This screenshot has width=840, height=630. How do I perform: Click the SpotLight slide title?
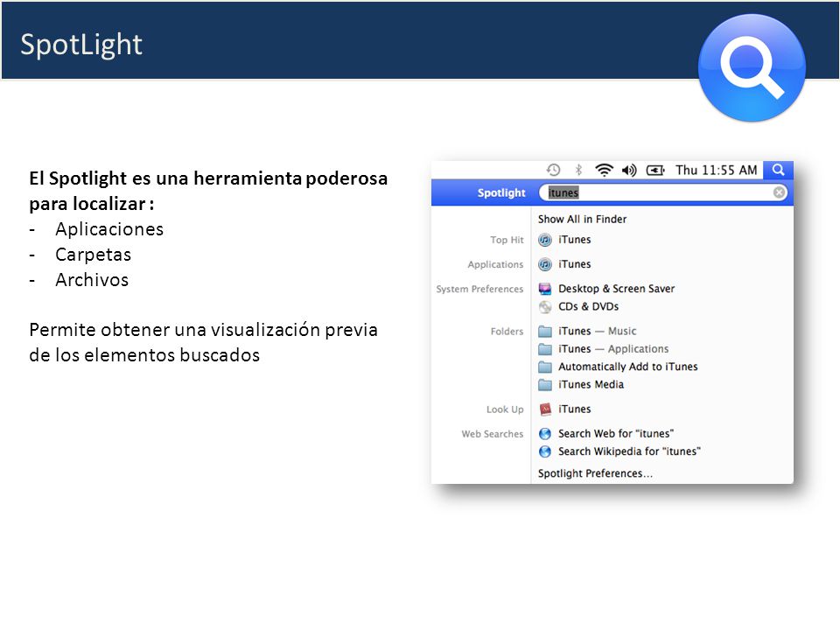point(81,45)
